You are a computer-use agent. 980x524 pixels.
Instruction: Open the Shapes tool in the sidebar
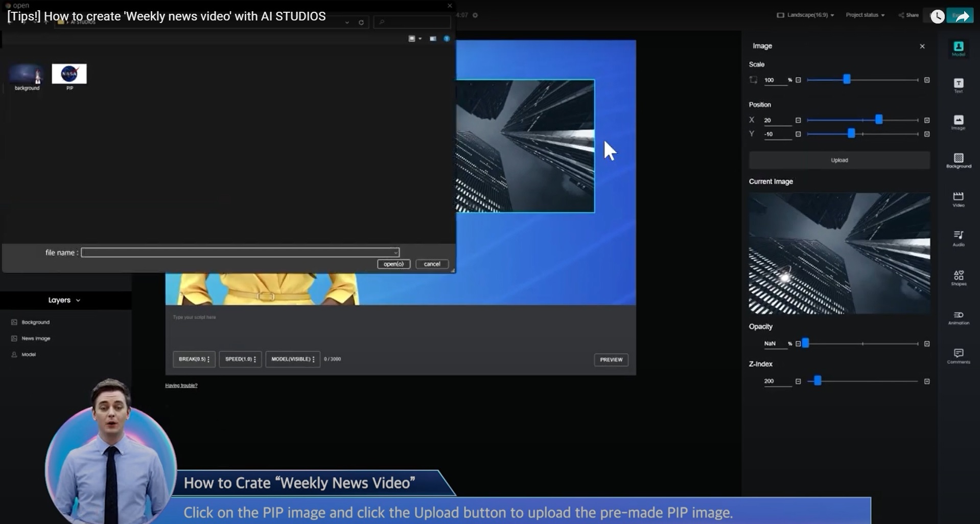pyautogui.click(x=959, y=278)
